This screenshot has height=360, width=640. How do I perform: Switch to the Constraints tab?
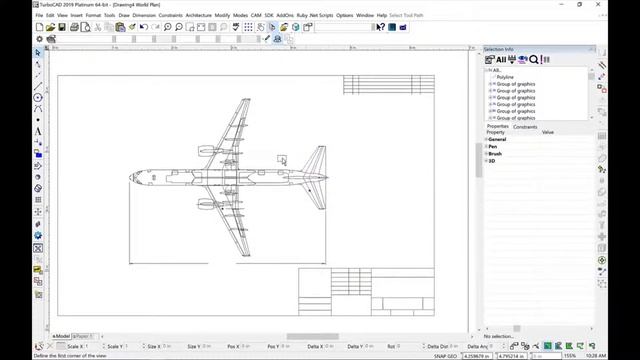[x=525, y=127]
